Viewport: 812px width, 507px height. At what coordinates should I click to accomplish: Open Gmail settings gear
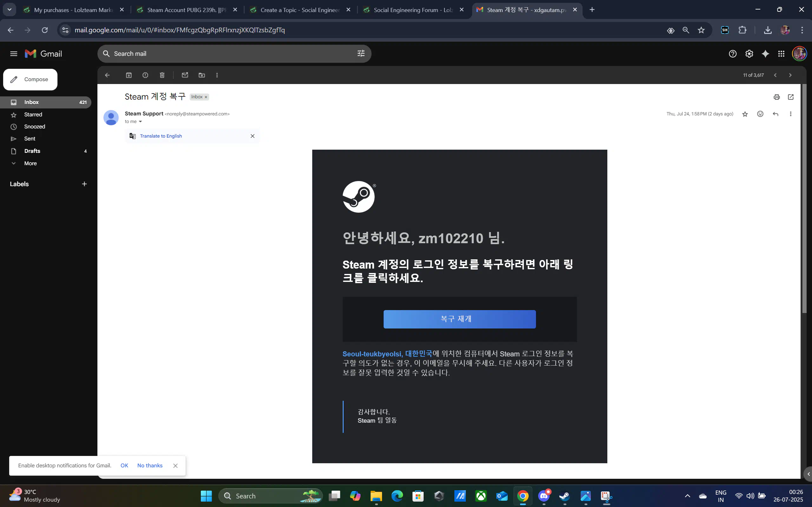pyautogui.click(x=749, y=54)
